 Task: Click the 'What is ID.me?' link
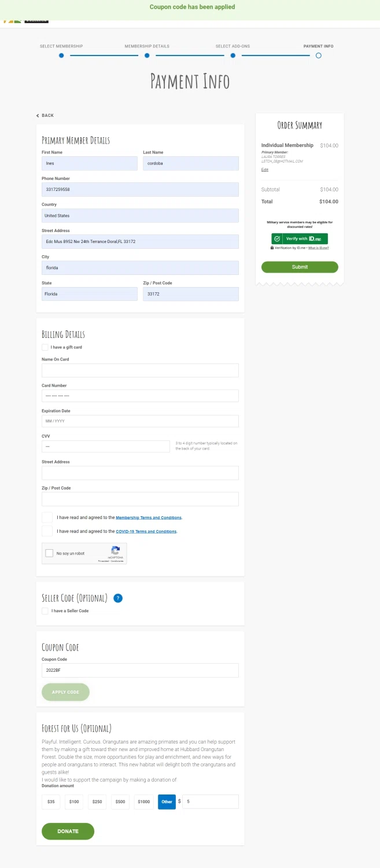pyautogui.click(x=318, y=248)
